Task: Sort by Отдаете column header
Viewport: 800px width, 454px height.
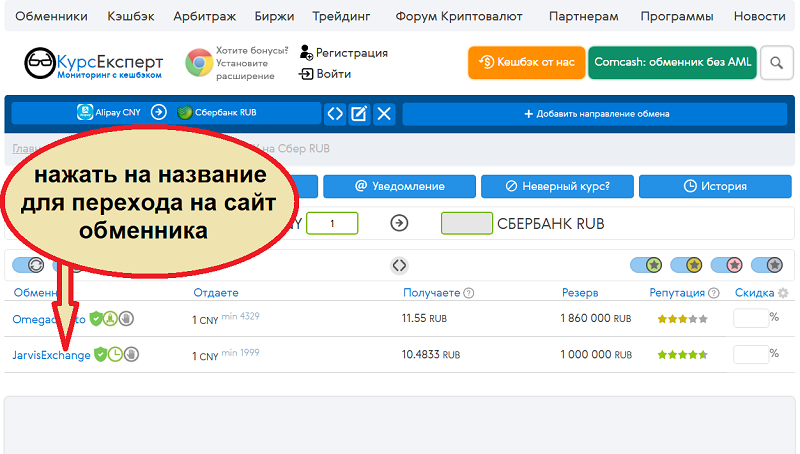Action: pos(216,293)
